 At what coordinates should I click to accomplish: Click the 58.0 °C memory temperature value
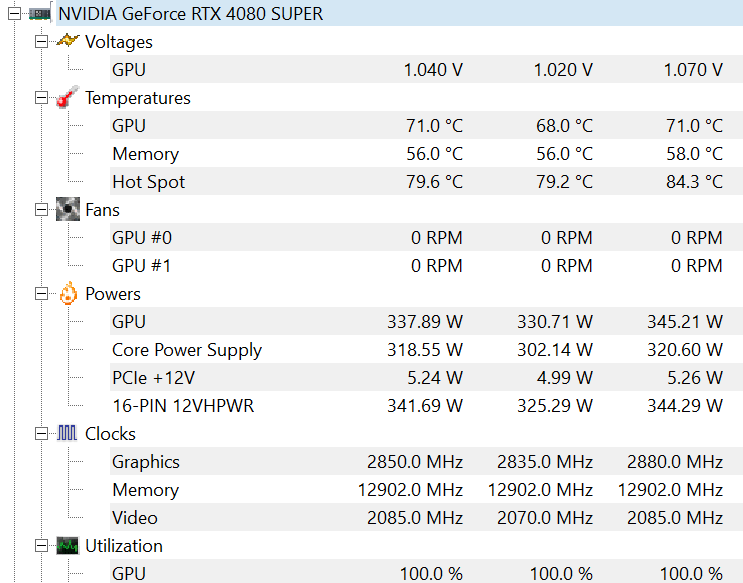pyautogui.click(x=695, y=154)
